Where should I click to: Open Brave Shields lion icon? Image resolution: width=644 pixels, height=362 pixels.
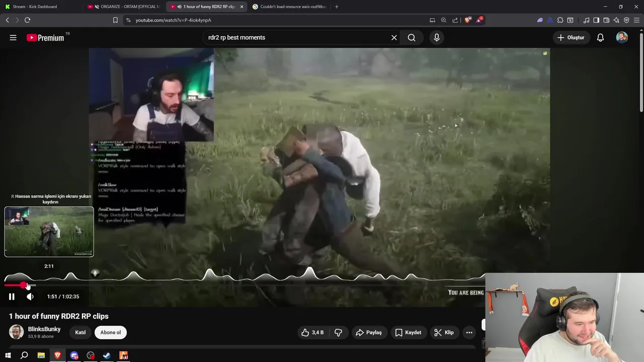tap(467, 20)
